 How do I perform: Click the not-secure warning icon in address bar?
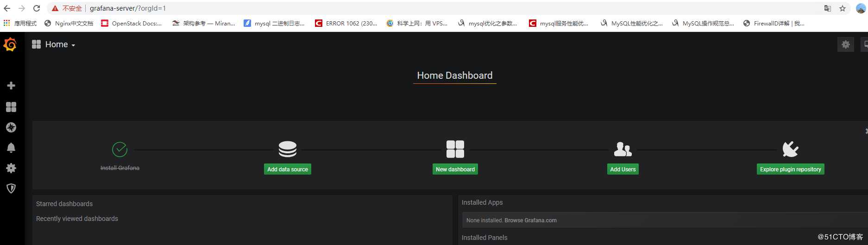[55, 8]
